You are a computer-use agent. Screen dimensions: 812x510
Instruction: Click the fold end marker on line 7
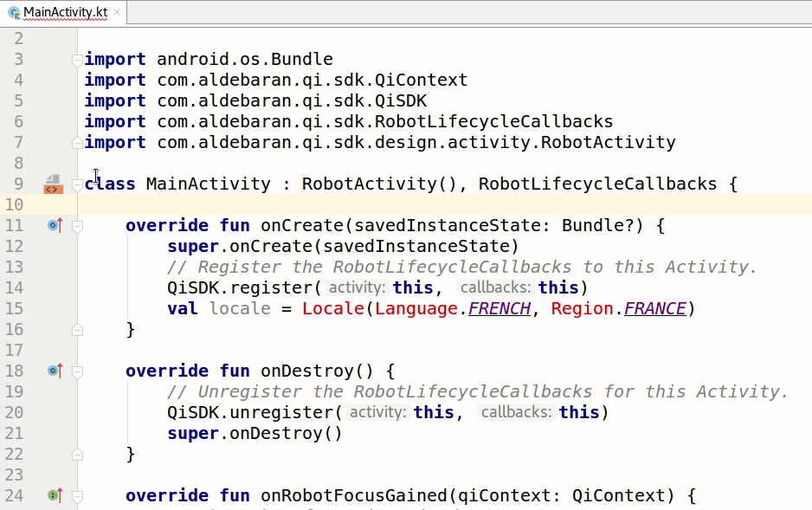[x=77, y=142]
